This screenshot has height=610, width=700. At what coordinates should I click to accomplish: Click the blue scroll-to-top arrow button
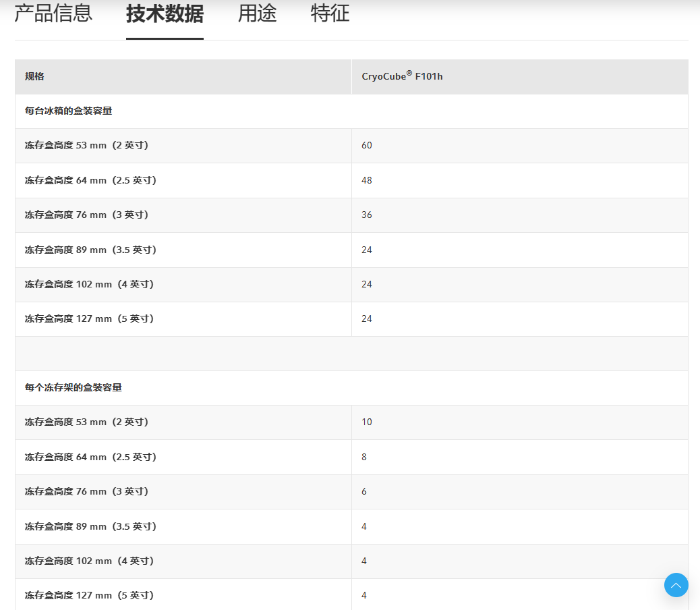[x=676, y=585]
